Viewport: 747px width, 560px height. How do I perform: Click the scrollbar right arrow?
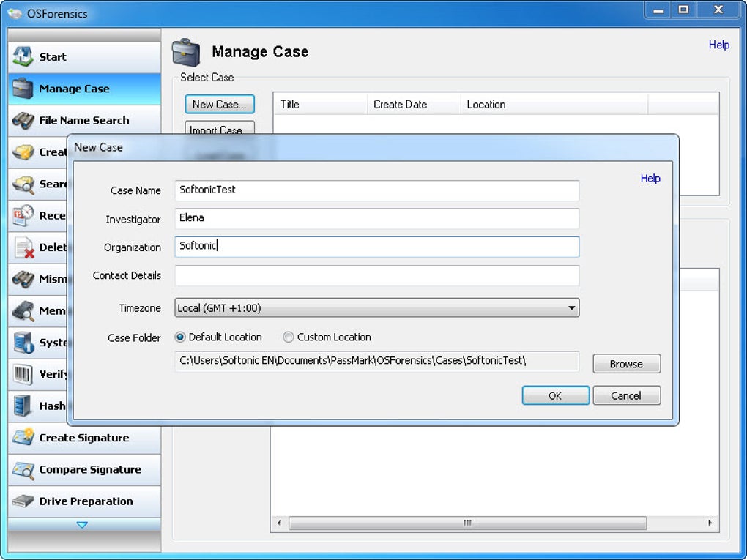[x=710, y=523]
